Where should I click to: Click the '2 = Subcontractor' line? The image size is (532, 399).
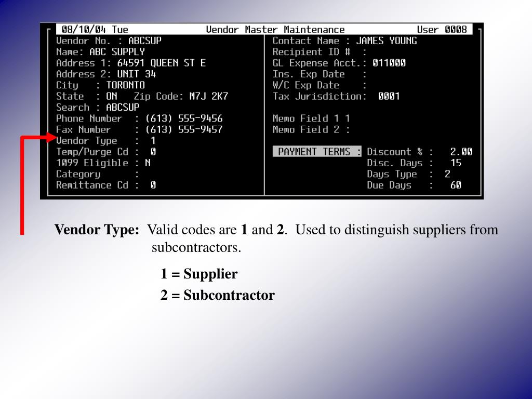click(x=218, y=295)
